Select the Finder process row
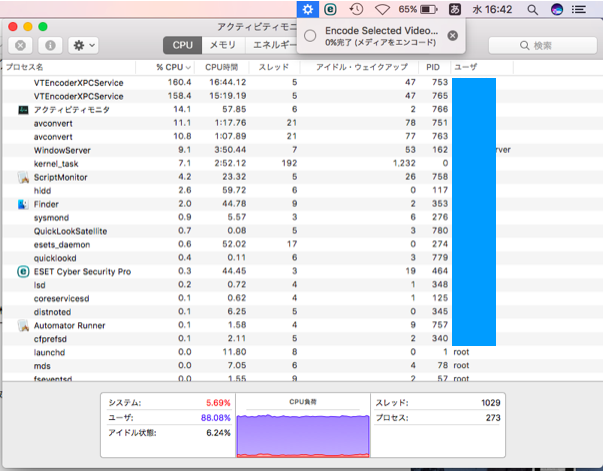The width and height of the screenshot is (605, 472). coord(46,204)
